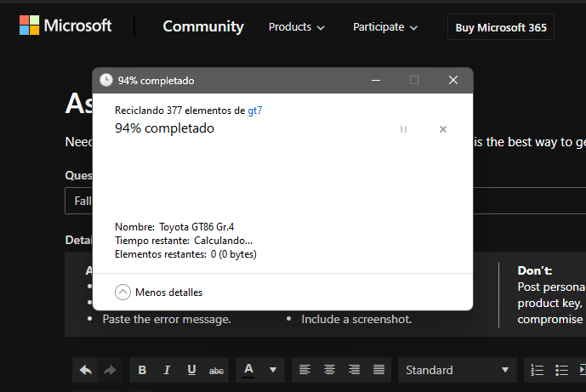Click file name text Toyota GT86 Gr.4

[x=196, y=227]
